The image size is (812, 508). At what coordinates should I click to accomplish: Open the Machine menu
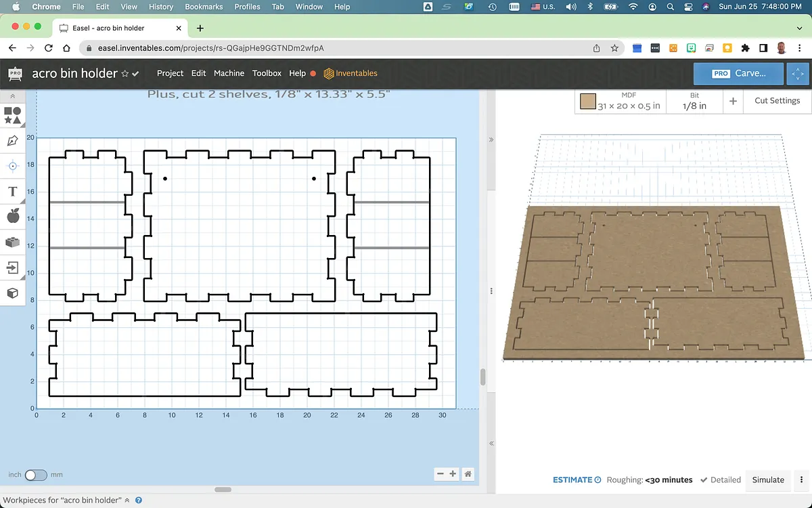229,73
